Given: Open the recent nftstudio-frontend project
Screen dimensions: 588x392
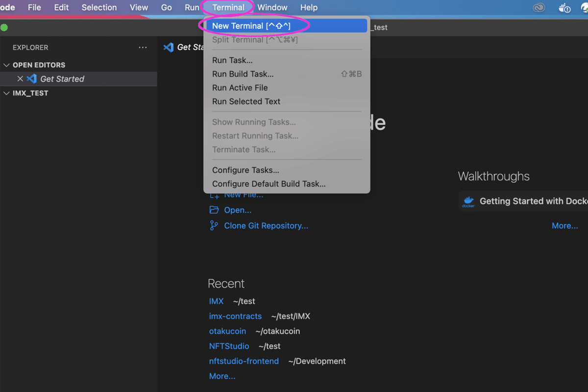Looking at the screenshot, I should click(x=244, y=361).
